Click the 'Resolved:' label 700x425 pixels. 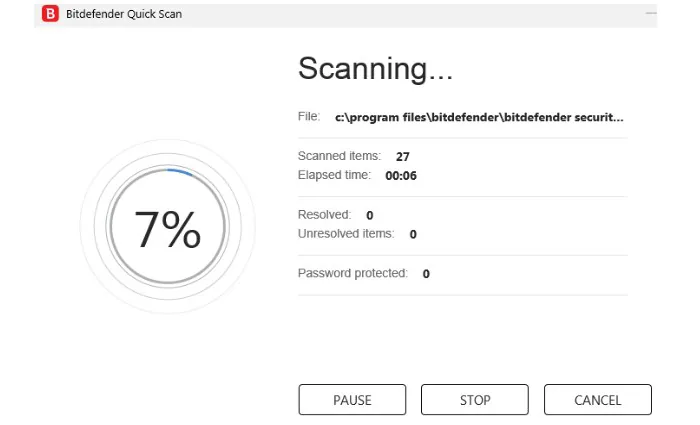(325, 215)
